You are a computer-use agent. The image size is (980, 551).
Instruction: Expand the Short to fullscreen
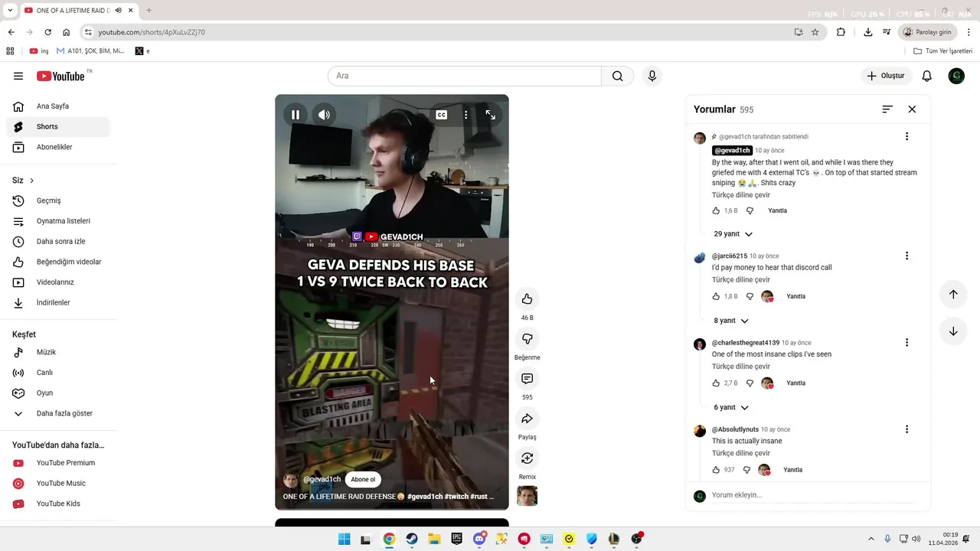[x=491, y=115]
